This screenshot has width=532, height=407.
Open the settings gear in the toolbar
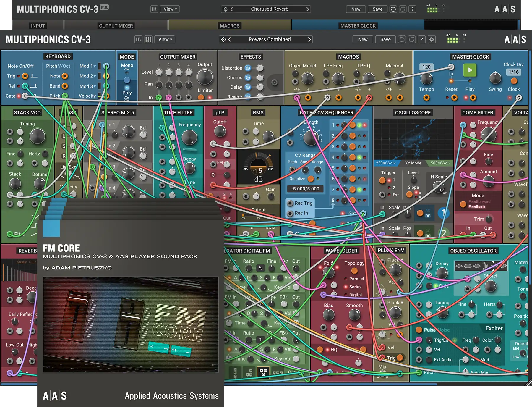[432, 39]
